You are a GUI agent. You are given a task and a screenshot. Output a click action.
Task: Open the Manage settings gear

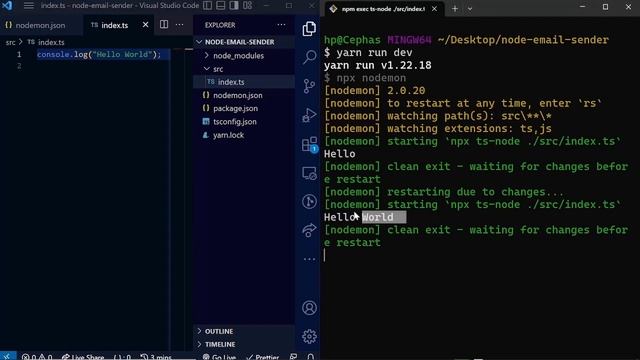309,336
